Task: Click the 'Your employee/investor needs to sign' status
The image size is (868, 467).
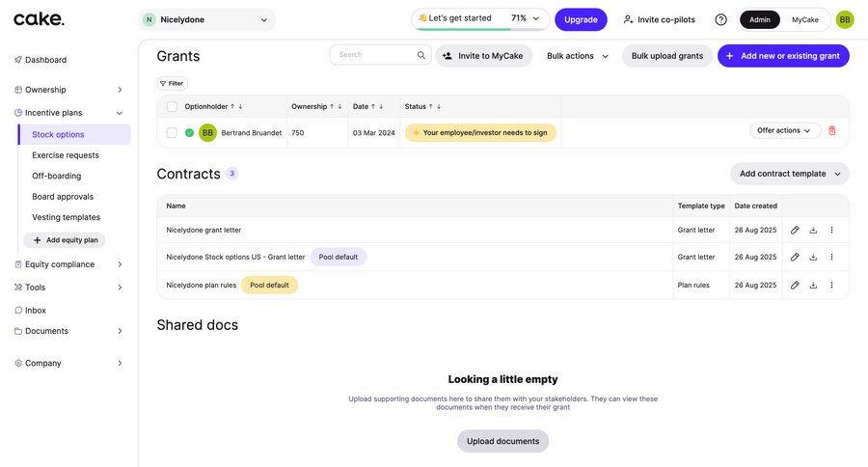Action: click(480, 133)
